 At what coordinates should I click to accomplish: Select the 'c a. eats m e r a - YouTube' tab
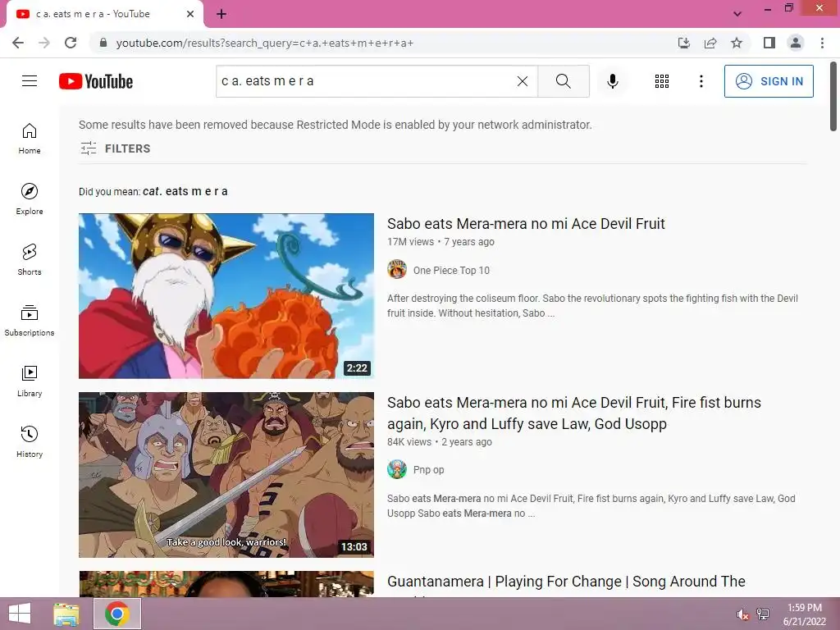(104, 14)
